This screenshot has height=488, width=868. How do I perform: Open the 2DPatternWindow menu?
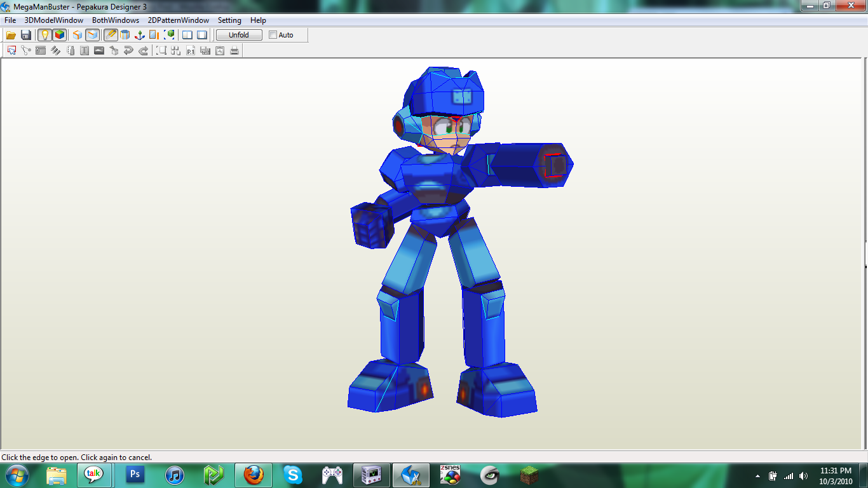(x=178, y=20)
